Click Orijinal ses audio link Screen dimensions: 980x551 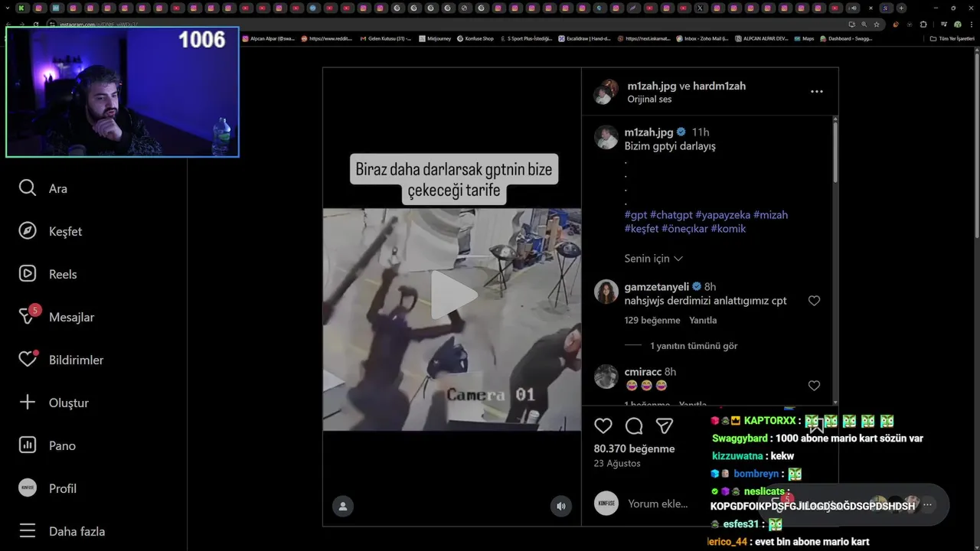click(x=649, y=99)
